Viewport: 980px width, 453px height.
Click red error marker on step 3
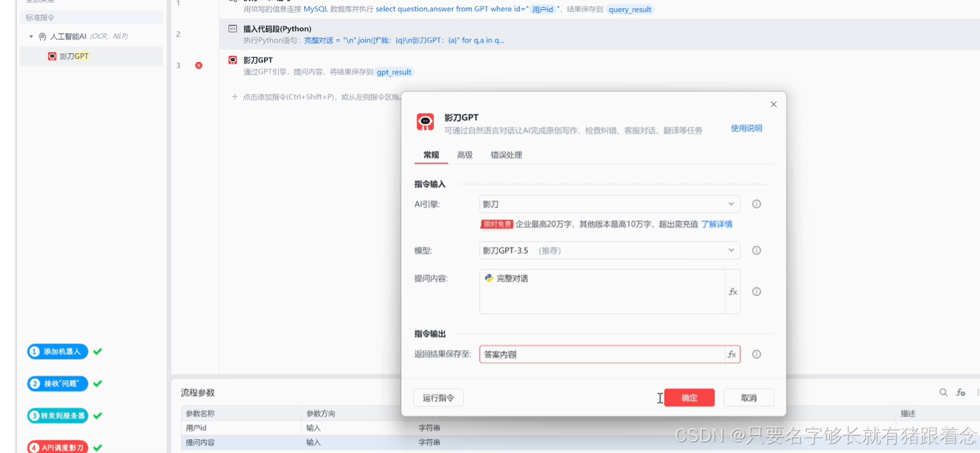[199, 65]
